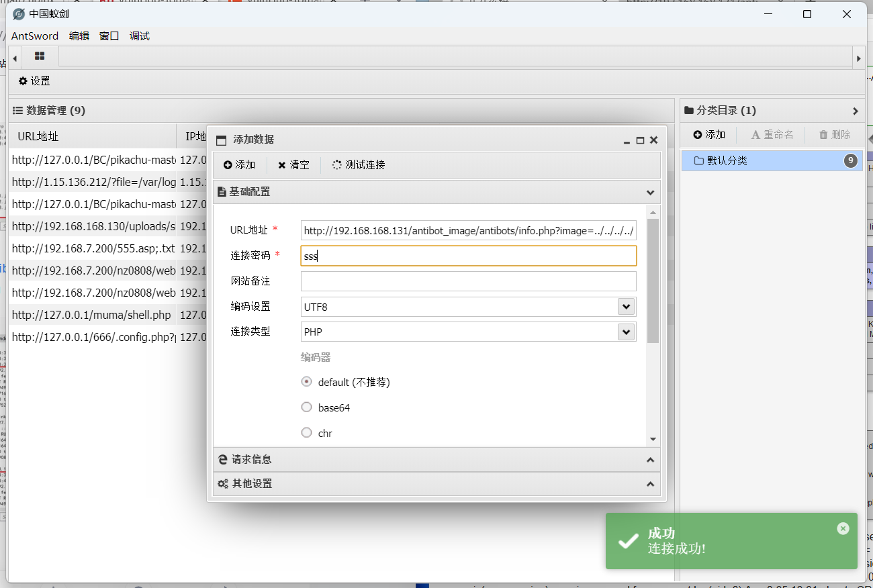873x588 pixels.
Task: Click the 删除 category button
Action: [x=835, y=135]
